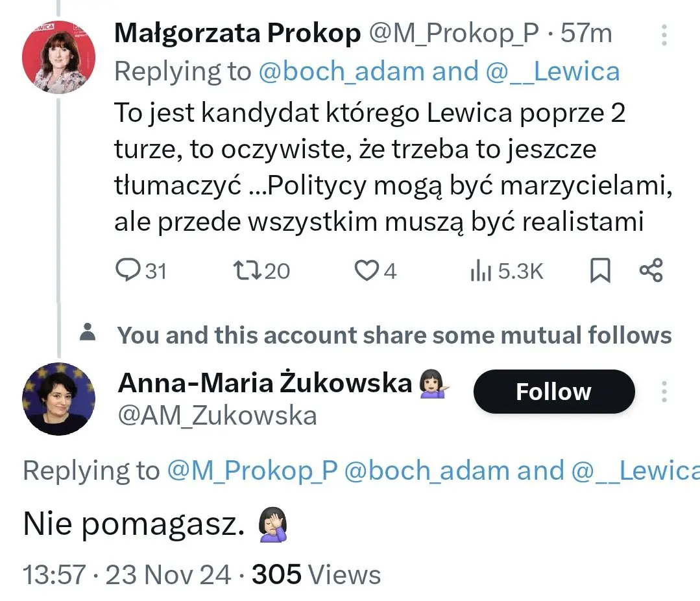This screenshot has height=601, width=700.
Task: Bookmark Małgorzata Prokop's tweet
Action: (x=600, y=270)
